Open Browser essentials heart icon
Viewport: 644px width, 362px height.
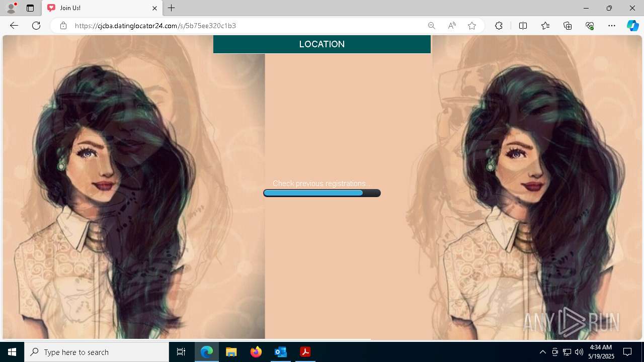(590, 26)
